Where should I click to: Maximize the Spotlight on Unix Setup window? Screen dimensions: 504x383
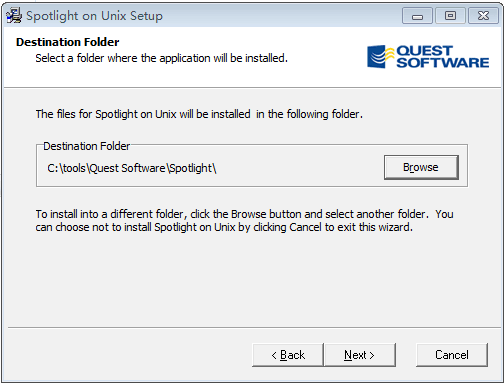[450, 16]
